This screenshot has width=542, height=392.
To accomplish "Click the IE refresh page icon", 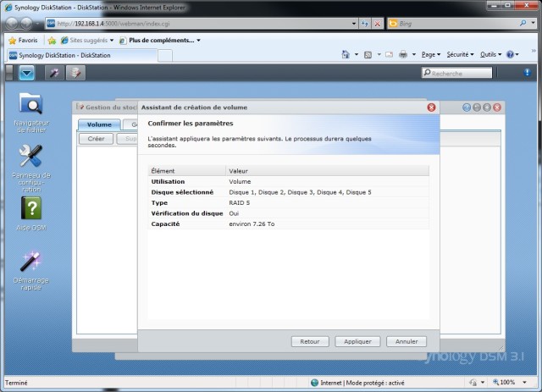I will click(365, 23).
